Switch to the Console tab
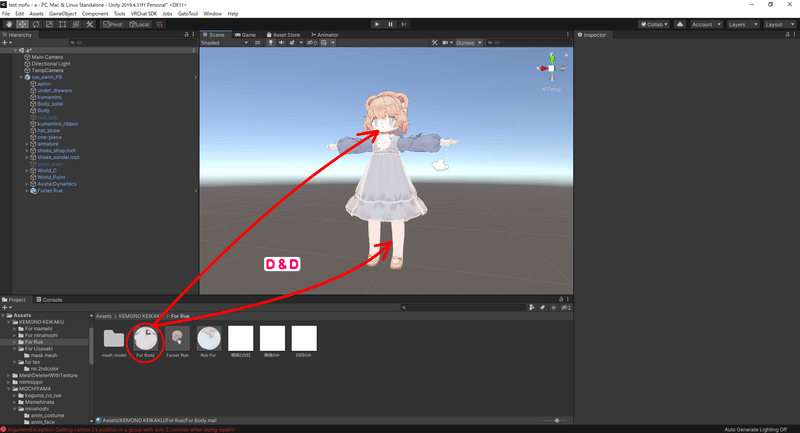800x433 pixels. tap(49, 300)
